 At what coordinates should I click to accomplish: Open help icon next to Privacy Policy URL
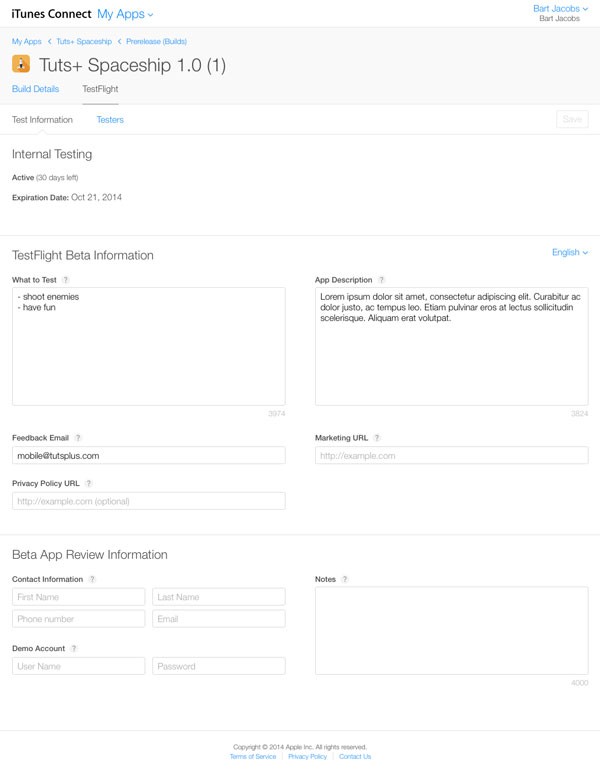pos(89,483)
